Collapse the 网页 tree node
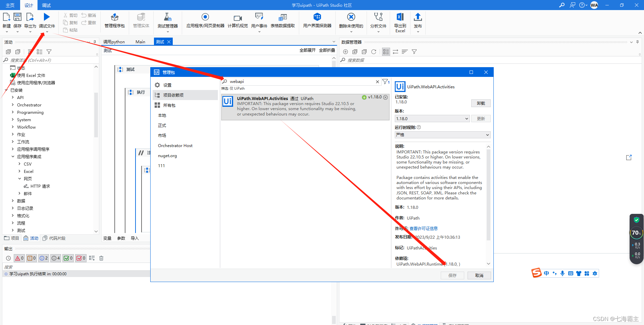 (19, 179)
